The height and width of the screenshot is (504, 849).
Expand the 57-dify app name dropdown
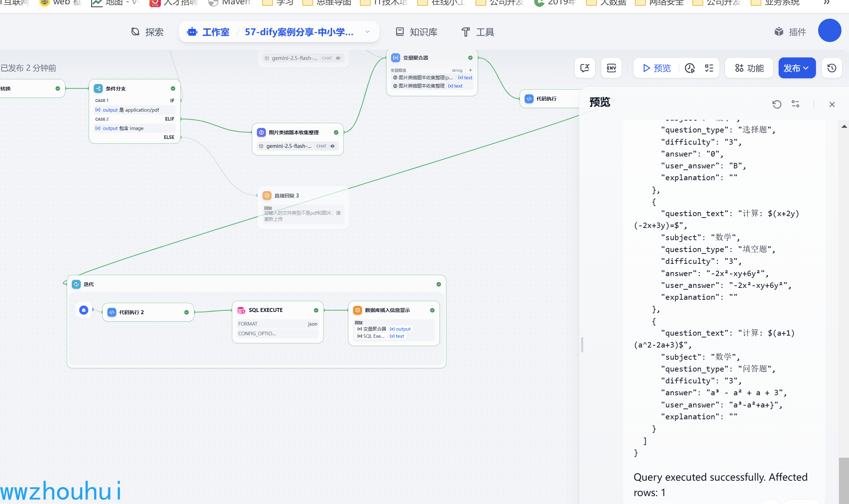point(367,32)
